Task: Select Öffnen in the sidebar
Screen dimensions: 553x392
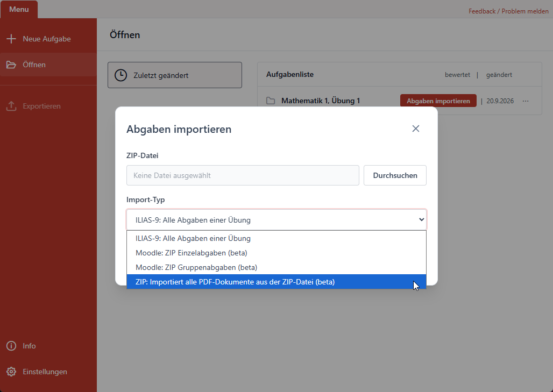Action: pos(48,65)
